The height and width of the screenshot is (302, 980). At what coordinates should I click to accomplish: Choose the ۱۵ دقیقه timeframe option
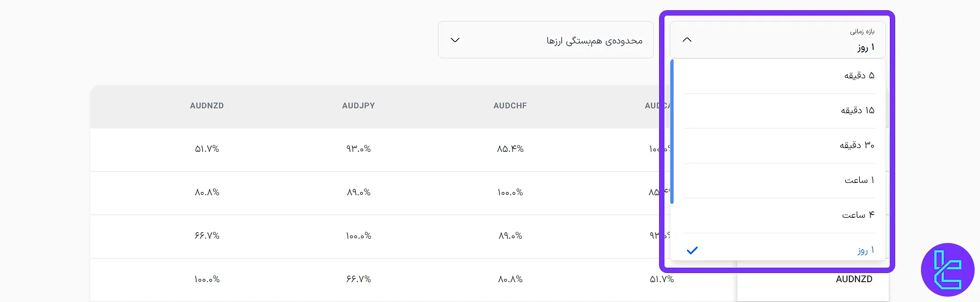click(857, 111)
